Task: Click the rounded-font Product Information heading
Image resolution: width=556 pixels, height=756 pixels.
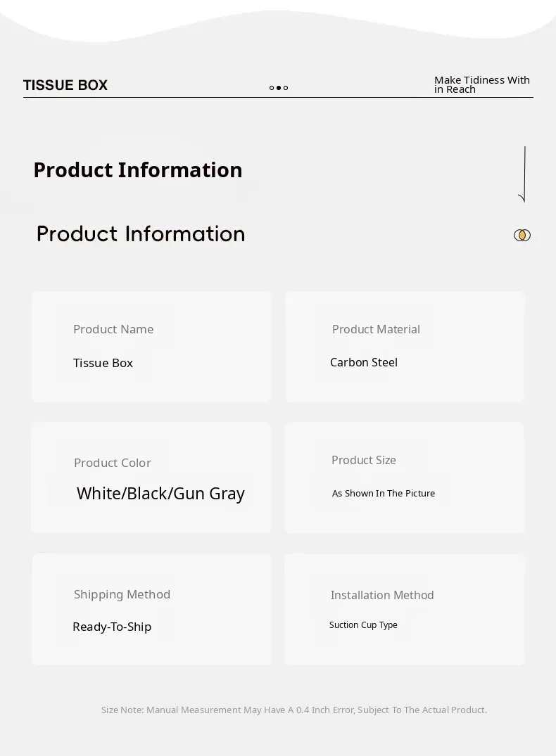Action: [x=141, y=234]
